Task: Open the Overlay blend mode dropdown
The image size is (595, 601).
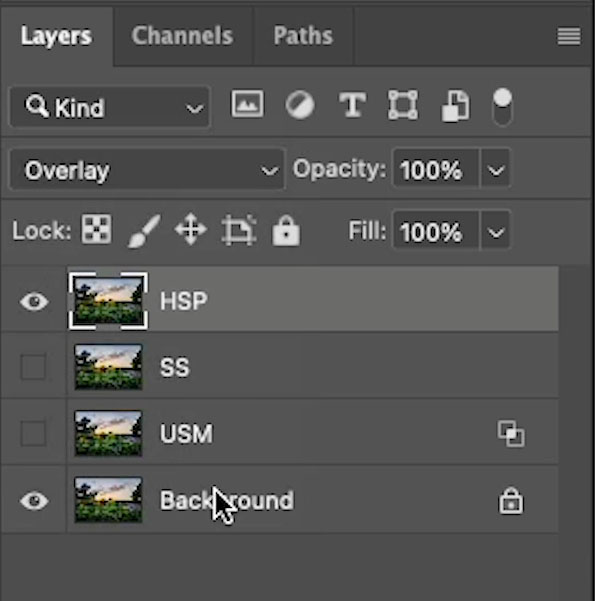Action: 148,170
